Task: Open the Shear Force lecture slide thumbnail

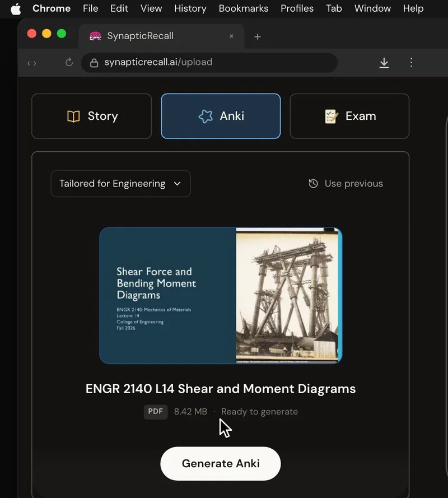Action: pyautogui.click(x=221, y=295)
